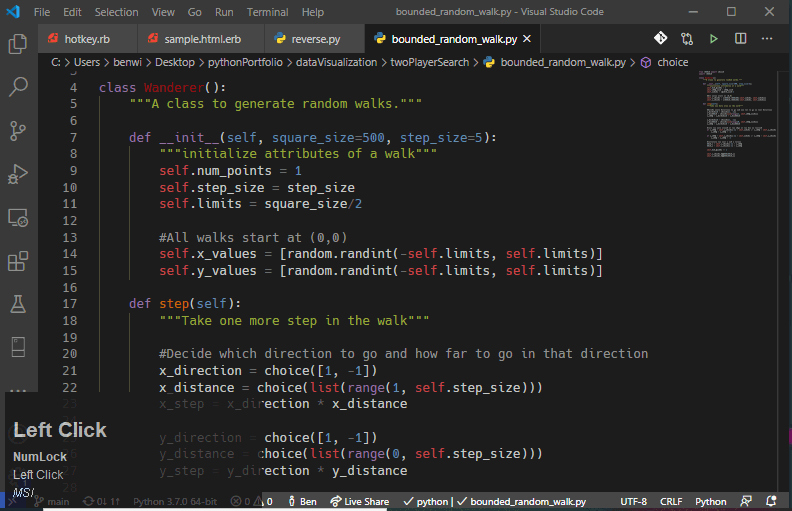Change file encoding via UTF-8 indicator
This screenshot has width=792, height=511.
click(633, 501)
